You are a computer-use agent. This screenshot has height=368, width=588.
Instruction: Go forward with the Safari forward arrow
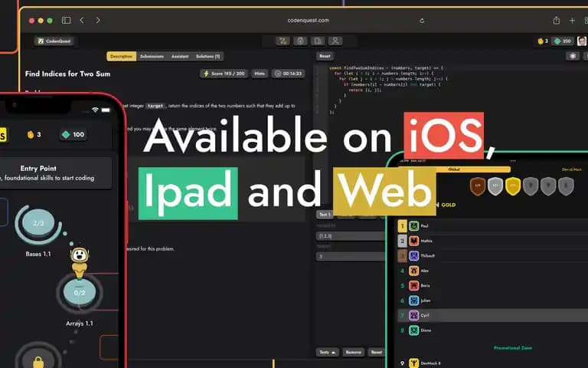coord(98,20)
